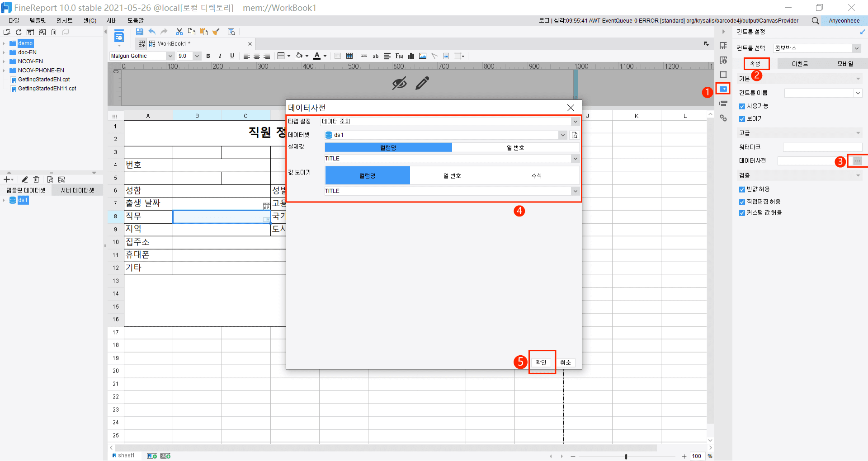Click the undo arrow icon
Viewport: 868px width, 461px height.
pos(152,32)
